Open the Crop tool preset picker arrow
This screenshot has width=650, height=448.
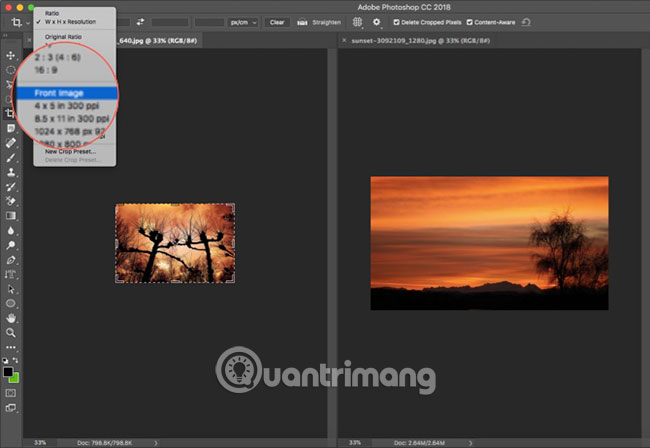point(28,23)
